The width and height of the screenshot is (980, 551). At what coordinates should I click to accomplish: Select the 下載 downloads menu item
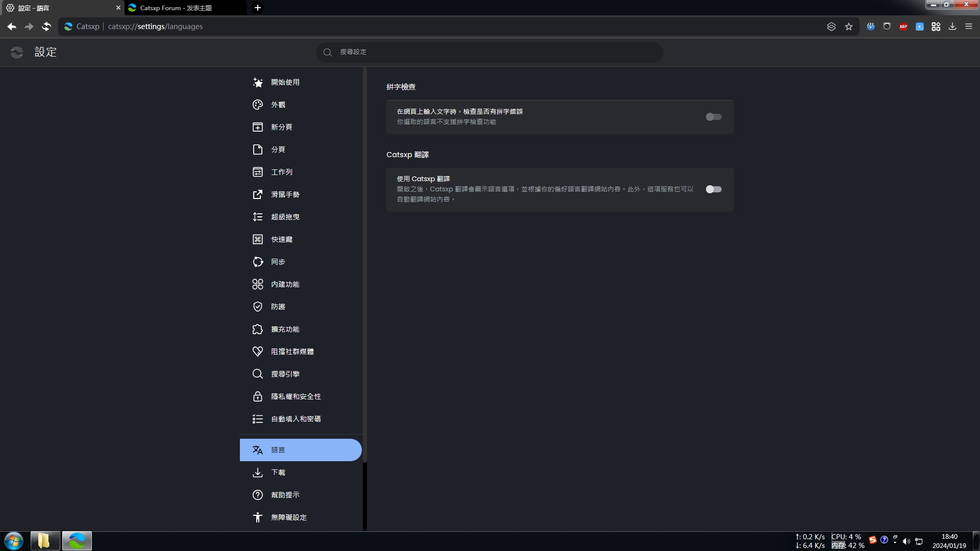pyautogui.click(x=278, y=472)
